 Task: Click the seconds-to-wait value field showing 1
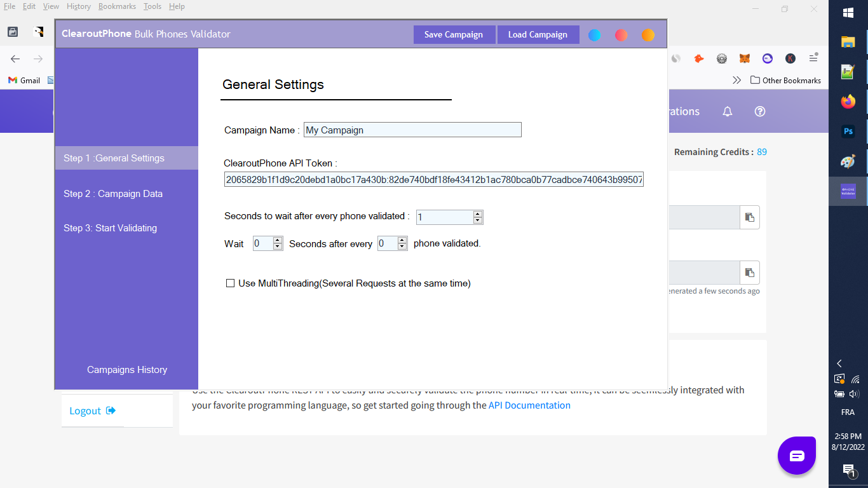(x=445, y=217)
